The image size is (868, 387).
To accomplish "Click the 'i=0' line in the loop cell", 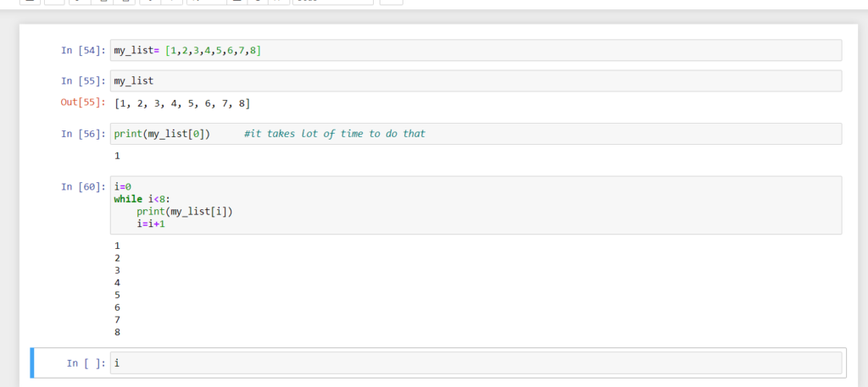I will point(122,187).
